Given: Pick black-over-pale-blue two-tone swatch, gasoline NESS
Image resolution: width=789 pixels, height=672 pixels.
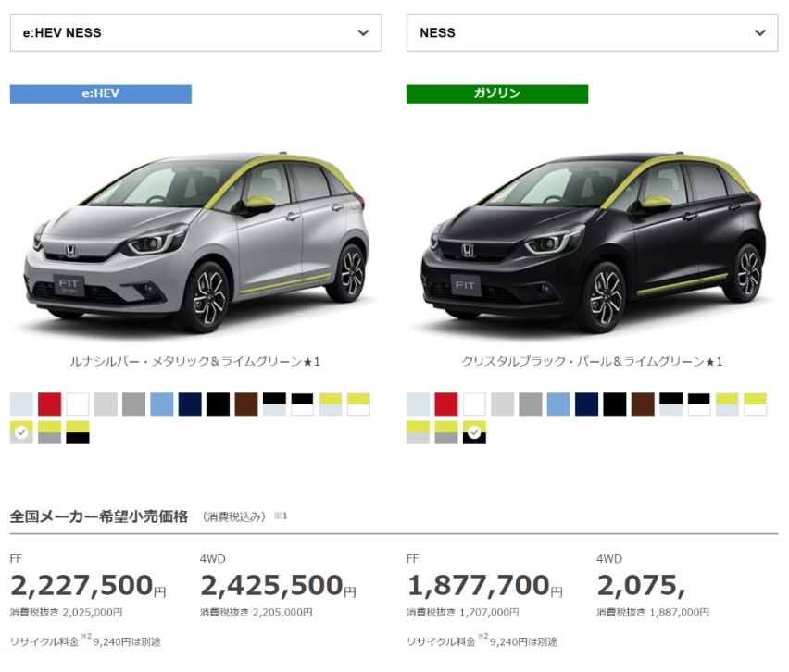Looking at the screenshot, I should click(670, 404).
